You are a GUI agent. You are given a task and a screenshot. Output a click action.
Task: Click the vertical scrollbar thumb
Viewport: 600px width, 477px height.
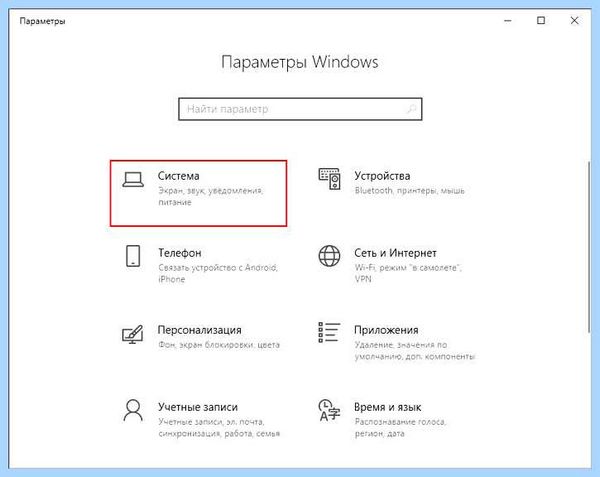point(589,247)
